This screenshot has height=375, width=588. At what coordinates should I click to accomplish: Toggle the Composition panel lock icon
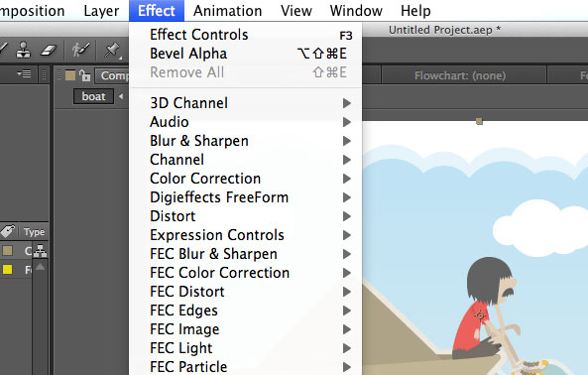point(85,75)
